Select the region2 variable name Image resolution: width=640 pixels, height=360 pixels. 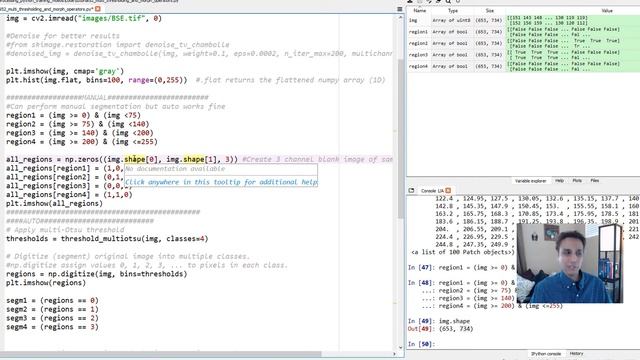418,43
